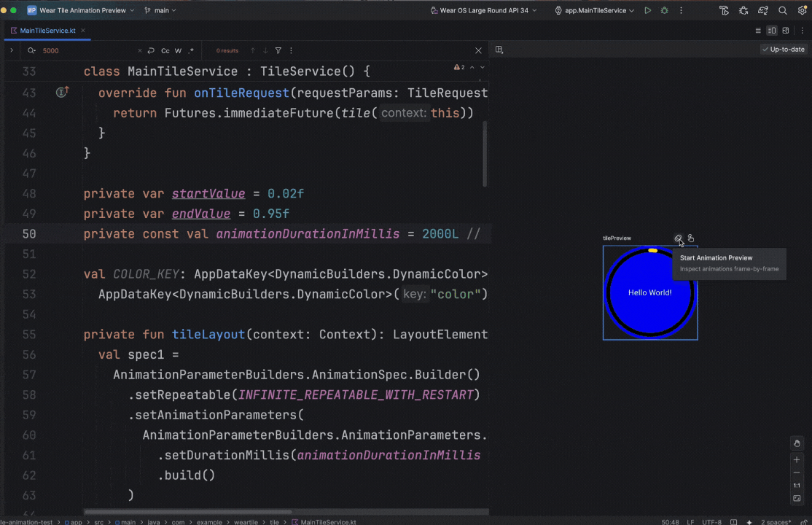Click the AI sparkle status bar icon
The width and height of the screenshot is (812, 525).
pos(749,522)
